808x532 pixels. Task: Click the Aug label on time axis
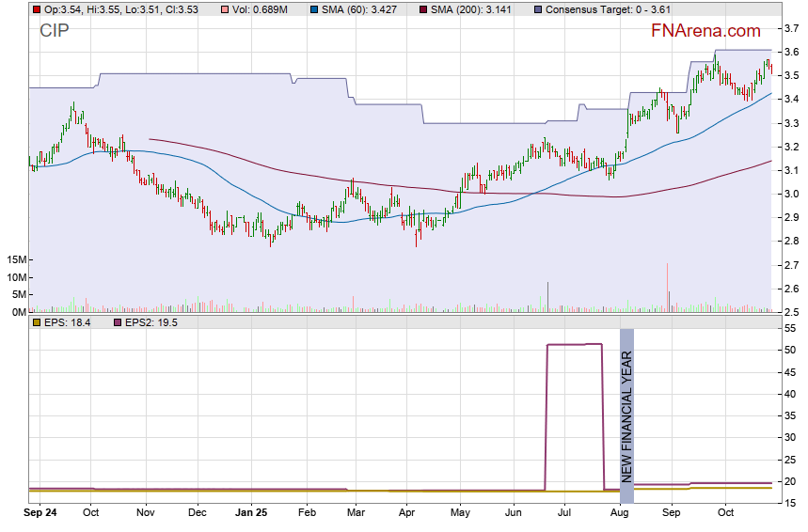coord(618,514)
